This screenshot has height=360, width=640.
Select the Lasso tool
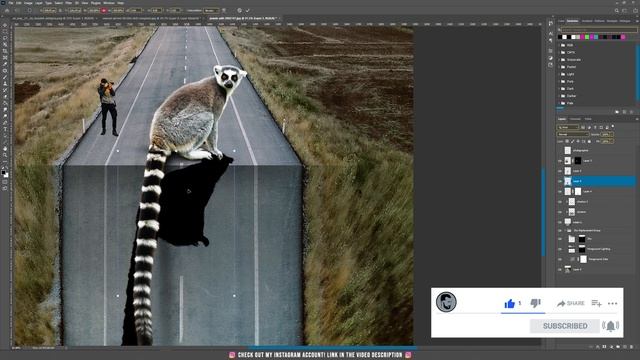(5, 38)
